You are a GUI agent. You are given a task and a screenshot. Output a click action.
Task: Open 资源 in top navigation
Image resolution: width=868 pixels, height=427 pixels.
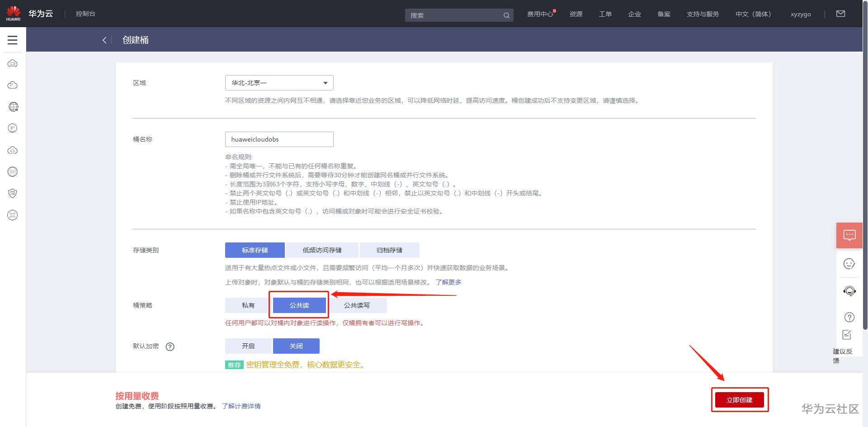(576, 14)
